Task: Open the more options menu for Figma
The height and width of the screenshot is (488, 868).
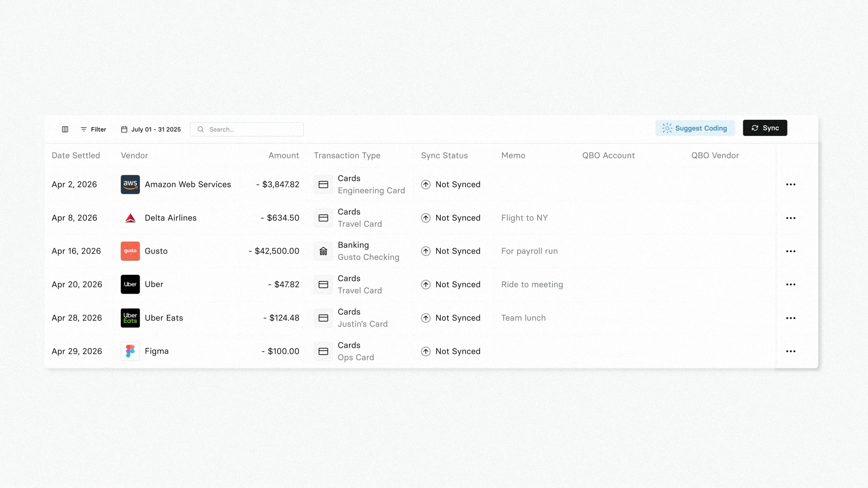Action: [791, 351]
